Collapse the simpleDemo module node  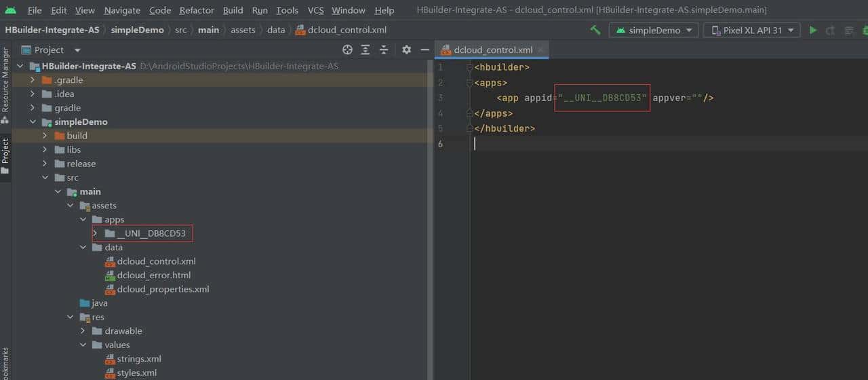pyautogui.click(x=33, y=122)
